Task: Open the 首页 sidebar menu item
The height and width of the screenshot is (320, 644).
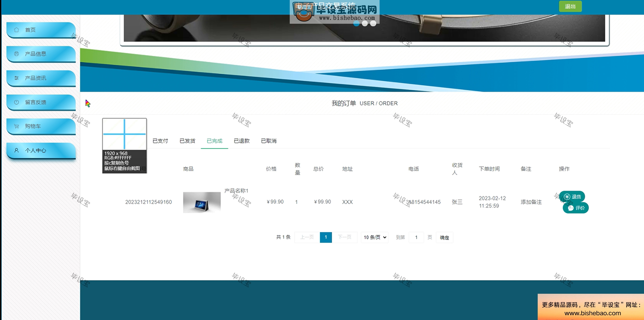Action: tap(41, 30)
